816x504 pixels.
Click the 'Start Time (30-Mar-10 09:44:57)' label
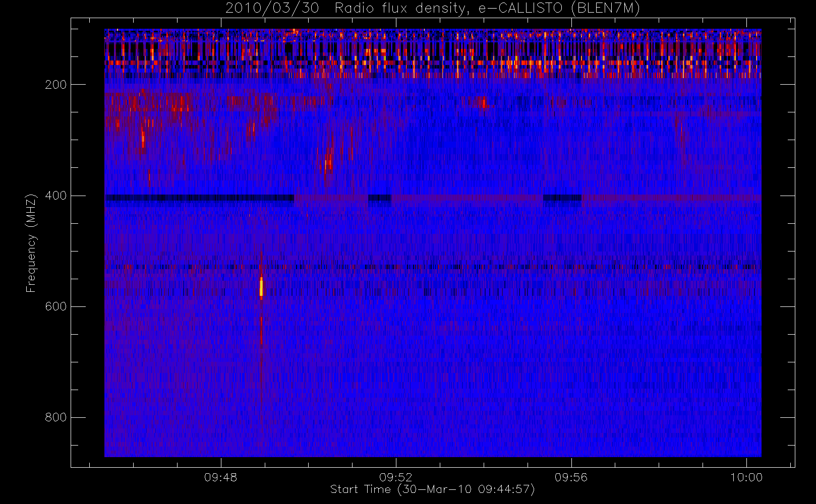[432, 489]
